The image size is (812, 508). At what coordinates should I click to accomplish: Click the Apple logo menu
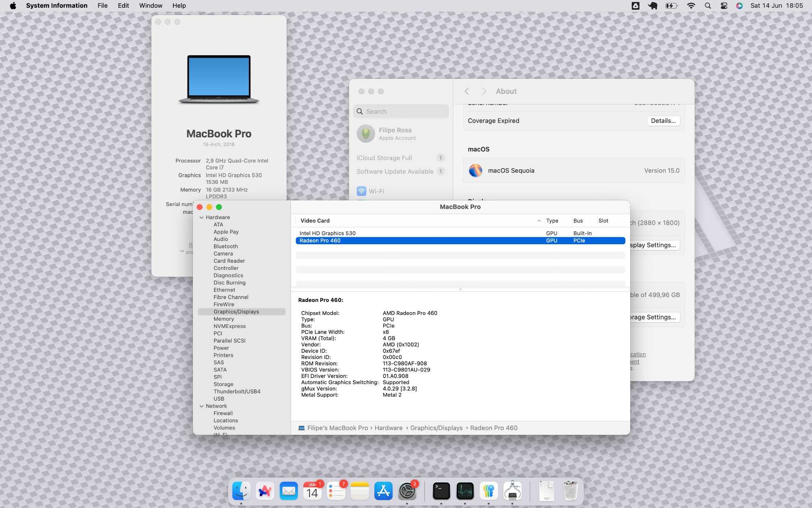[13, 6]
